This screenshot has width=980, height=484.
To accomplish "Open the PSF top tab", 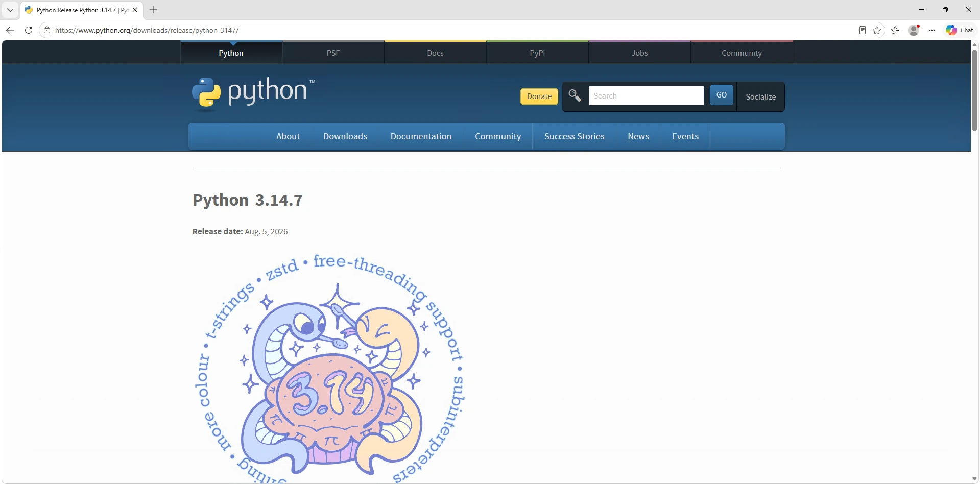I will (333, 53).
